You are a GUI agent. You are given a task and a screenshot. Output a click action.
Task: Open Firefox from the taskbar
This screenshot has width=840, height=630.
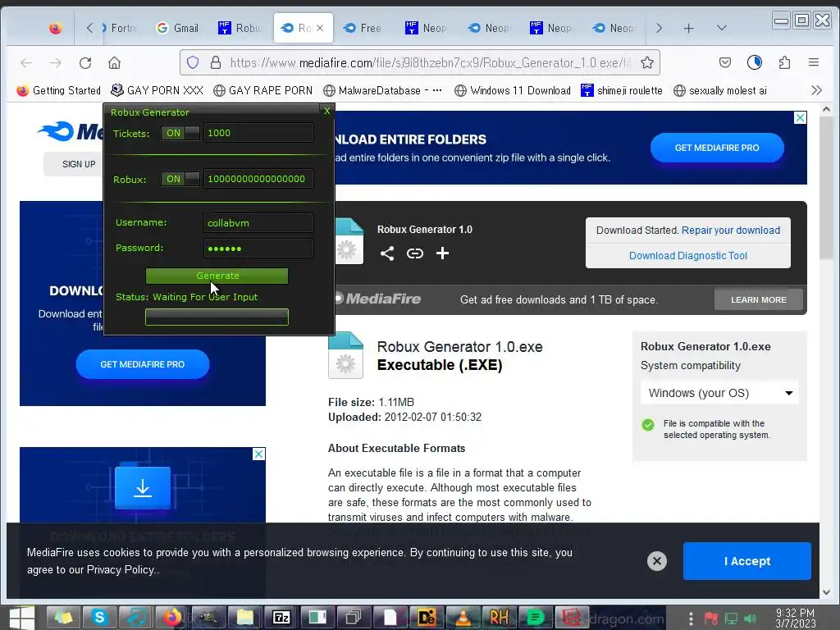pyautogui.click(x=172, y=618)
